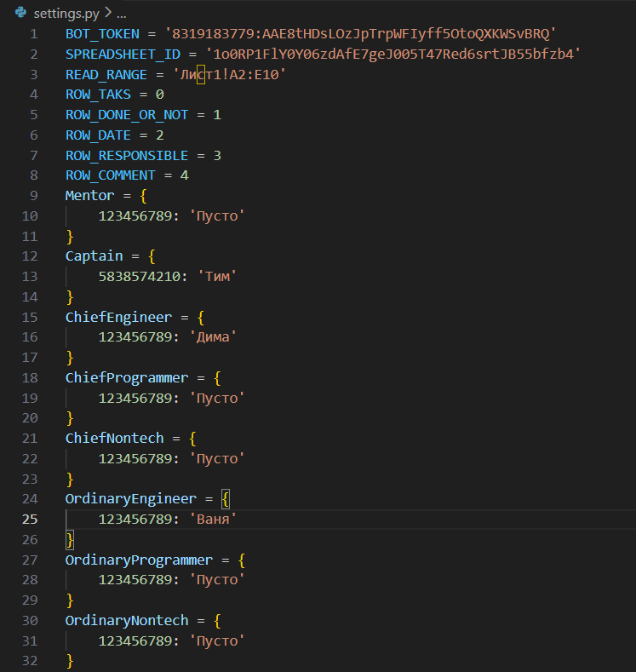This screenshot has width=636, height=672.
Task: Open the breadcrumb ellipsis symbol list
Action: coord(120,13)
